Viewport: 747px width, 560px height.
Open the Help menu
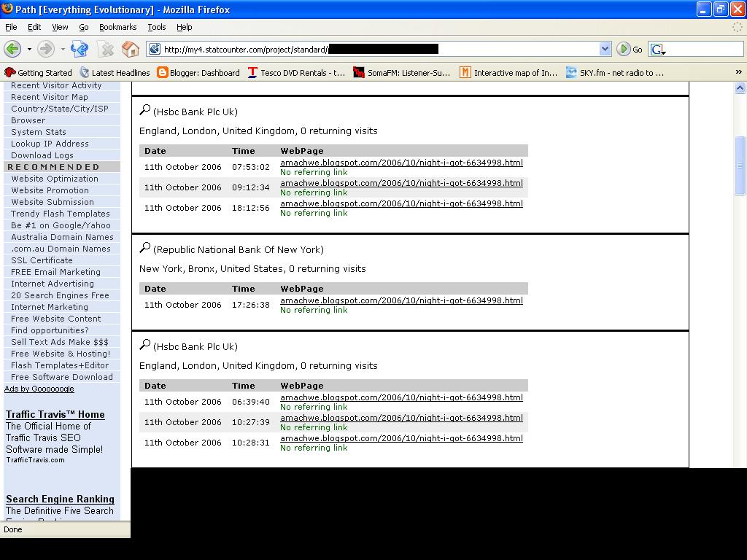pos(185,27)
